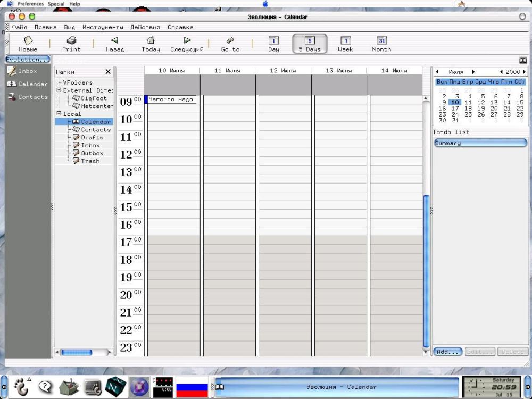
Task: Select local Contacts folder in tree
Action: pyautogui.click(x=92, y=129)
